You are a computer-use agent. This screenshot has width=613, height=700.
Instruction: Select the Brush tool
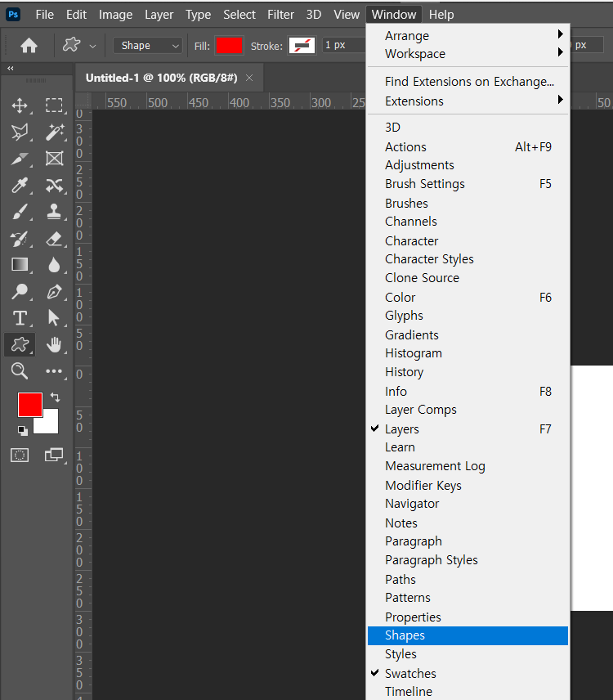(x=20, y=212)
